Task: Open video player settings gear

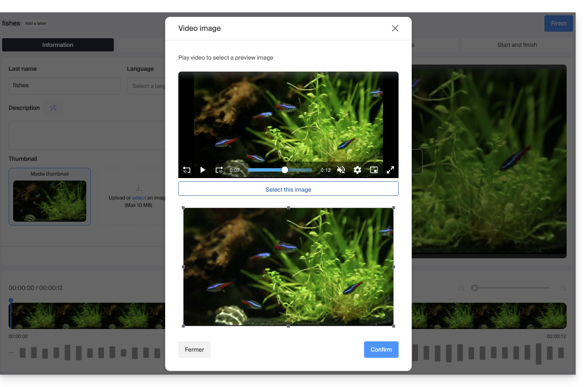Action: pos(357,170)
